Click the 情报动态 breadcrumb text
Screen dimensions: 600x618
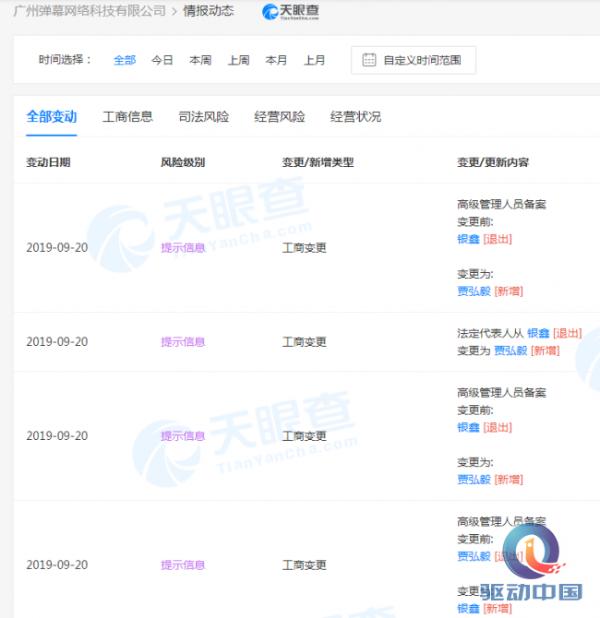tap(208, 11)
